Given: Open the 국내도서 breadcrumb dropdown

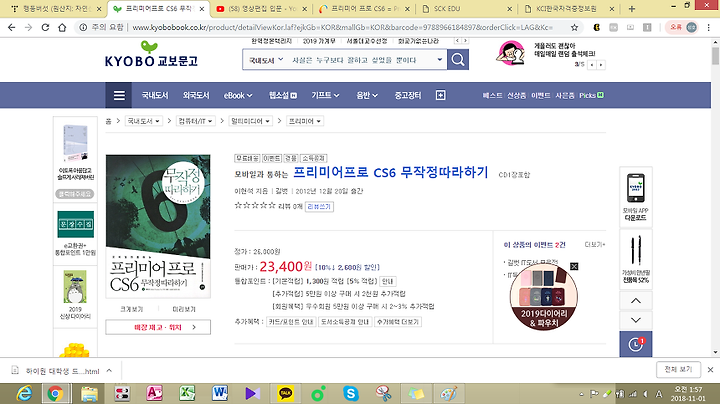Looking at the screenshot, I should coord(144,121).
